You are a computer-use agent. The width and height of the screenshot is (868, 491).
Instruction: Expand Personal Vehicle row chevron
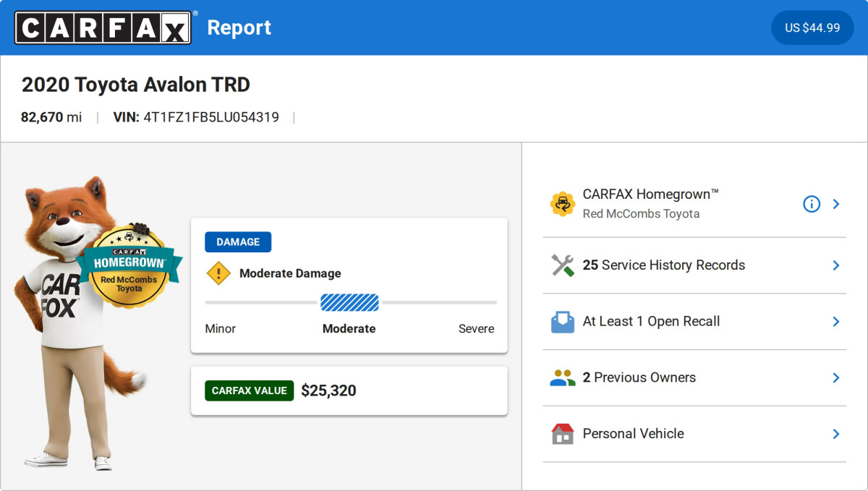coord(836,434)
